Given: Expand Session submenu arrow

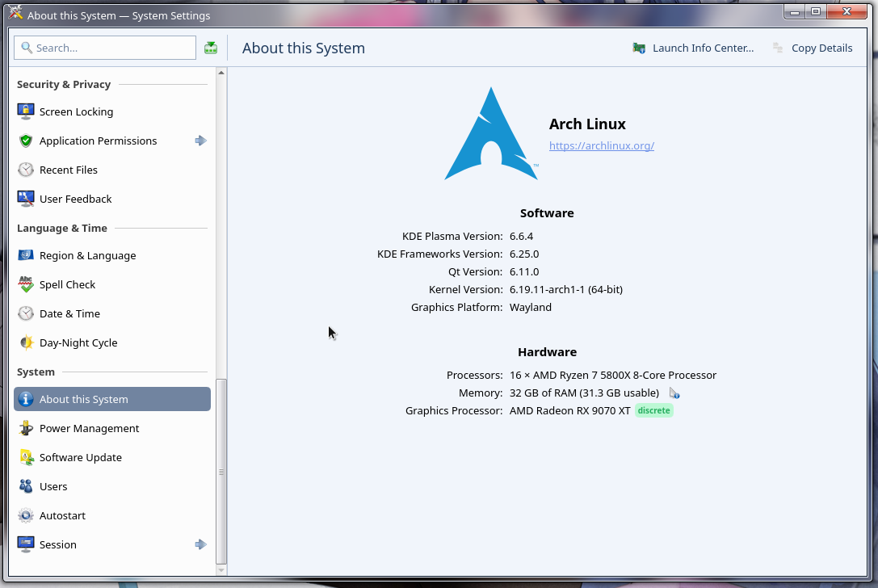Looking at the screenshot, I should (200, 544).
